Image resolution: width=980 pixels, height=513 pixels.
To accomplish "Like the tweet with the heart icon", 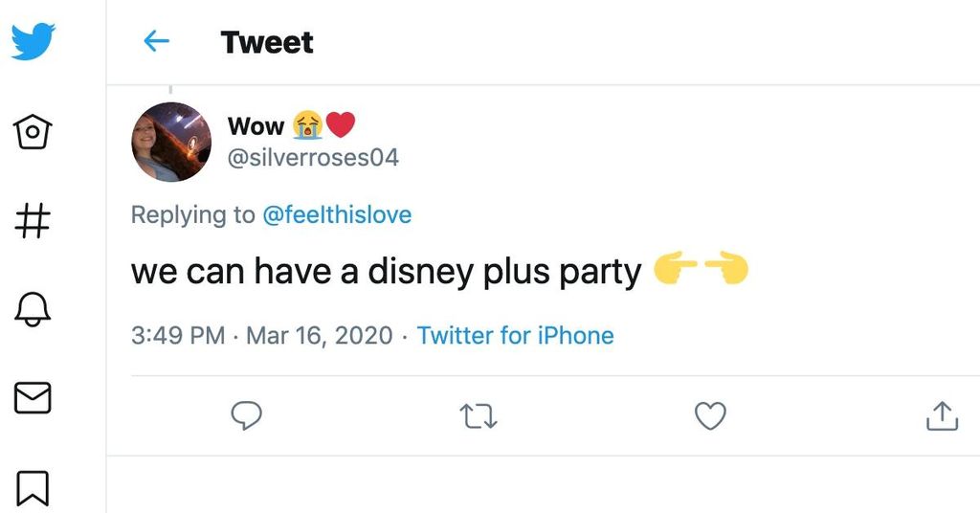I will pyautogui.click(x=711, y=415).
